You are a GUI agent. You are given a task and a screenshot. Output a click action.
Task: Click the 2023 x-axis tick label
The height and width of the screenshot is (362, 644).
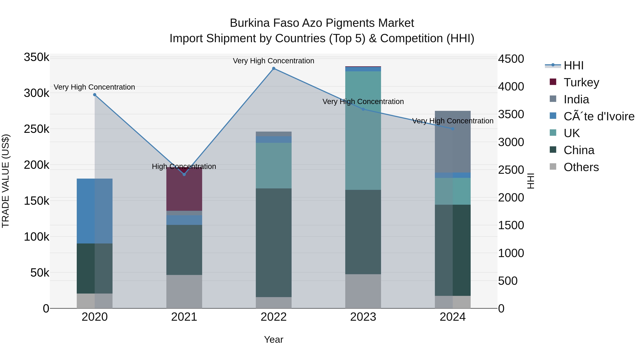tap(363, 317)
